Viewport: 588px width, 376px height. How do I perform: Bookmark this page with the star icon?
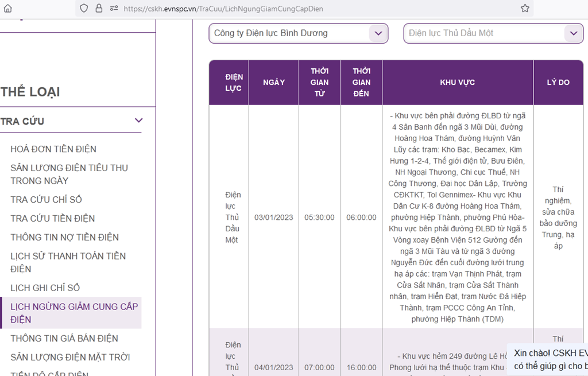(525, 8)
